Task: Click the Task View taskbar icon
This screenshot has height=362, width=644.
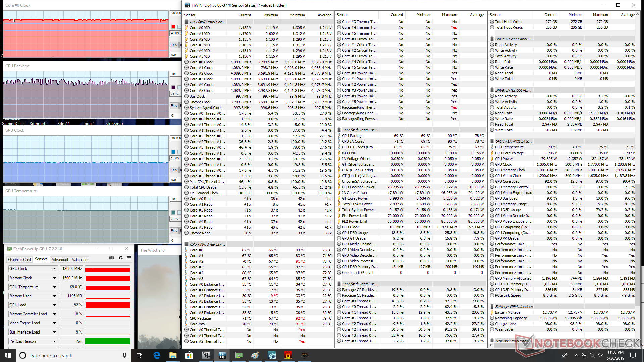Action: pos(140,355)
